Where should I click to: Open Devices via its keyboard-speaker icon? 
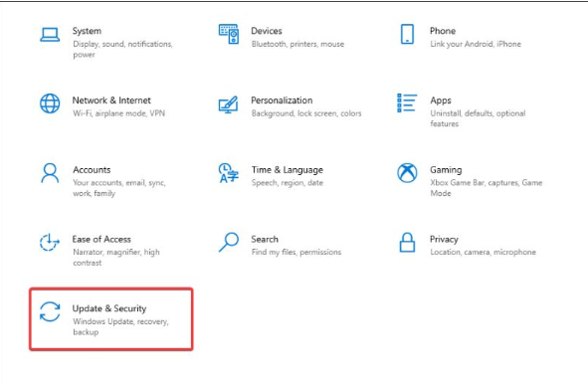pos(229,34)
